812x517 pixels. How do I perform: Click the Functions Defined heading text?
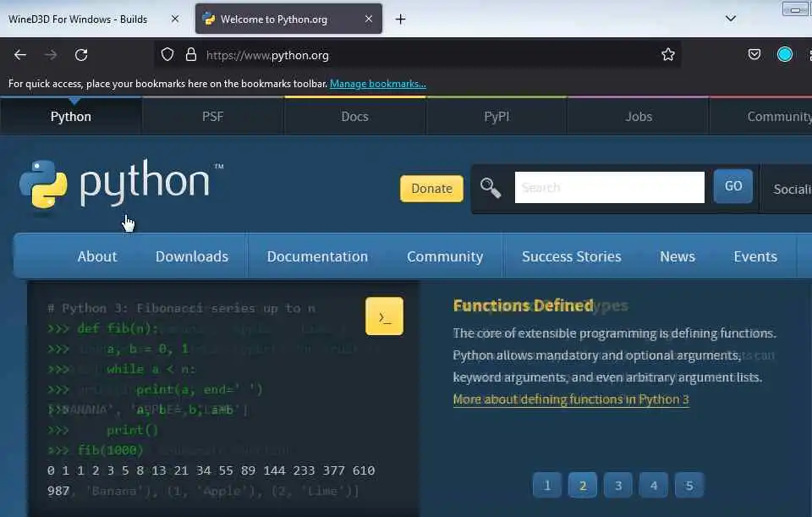point(523,305)
